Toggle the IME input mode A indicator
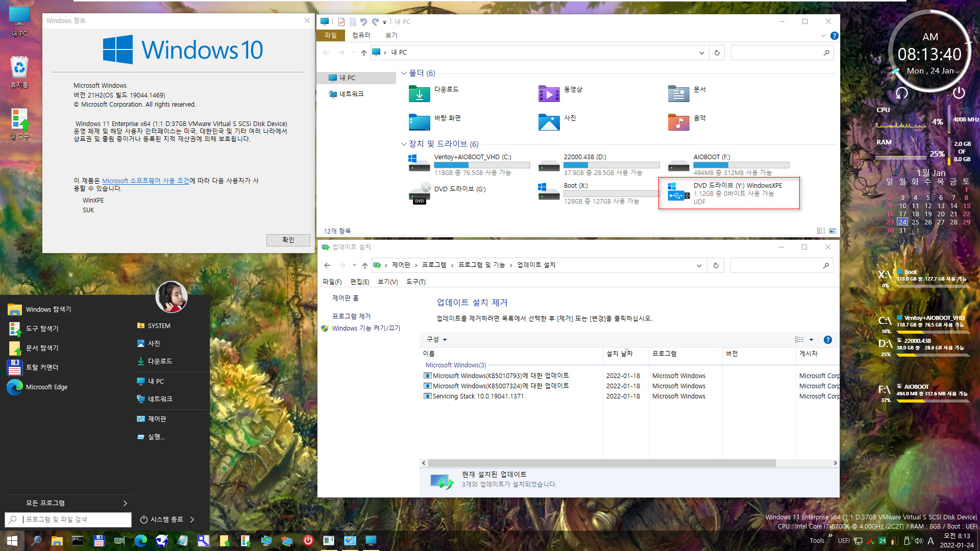Image resolution: width=980 pixels, height=551 pixels. tap(930, 541)
